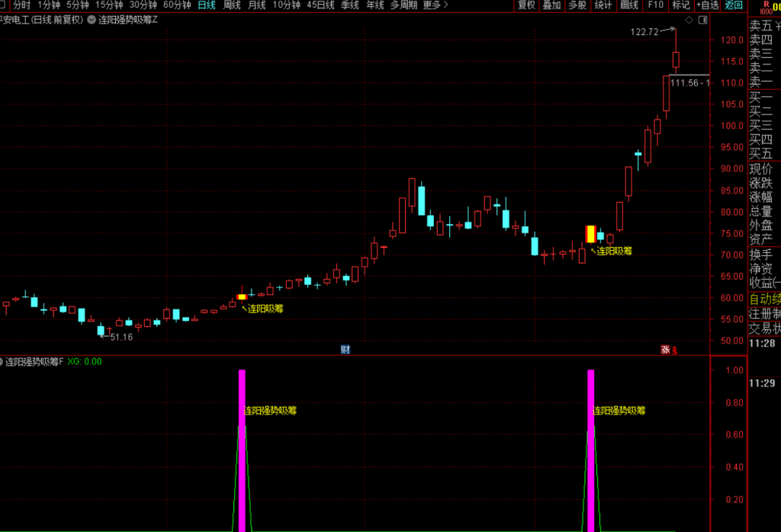Open the 多周期 multi-period view
The image size is (781, 532).
403,5
